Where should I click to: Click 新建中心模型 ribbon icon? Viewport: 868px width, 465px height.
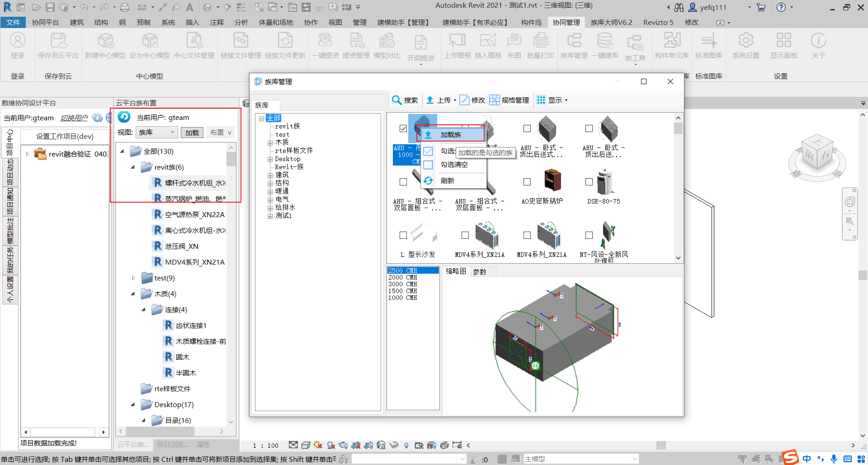105,41
